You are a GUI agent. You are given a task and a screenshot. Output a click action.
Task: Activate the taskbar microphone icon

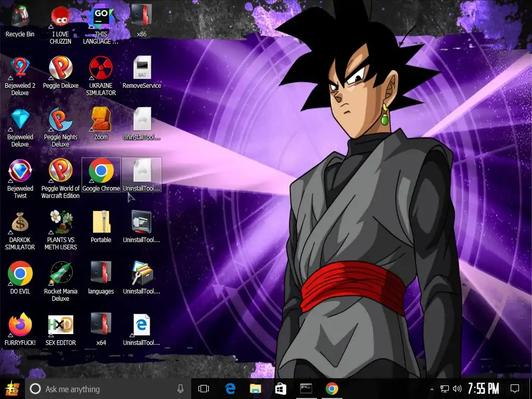tap(180, 389)
